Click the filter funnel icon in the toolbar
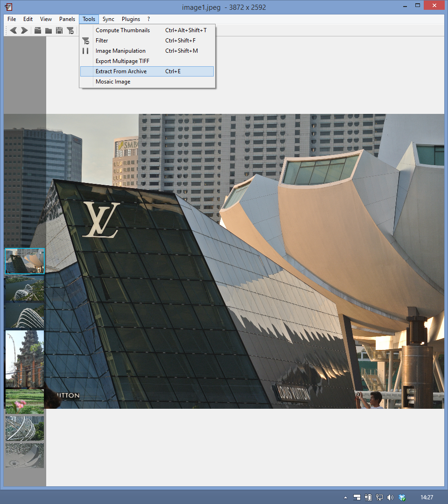The height and width of the screenshot is (504, 448). [70, 30]
